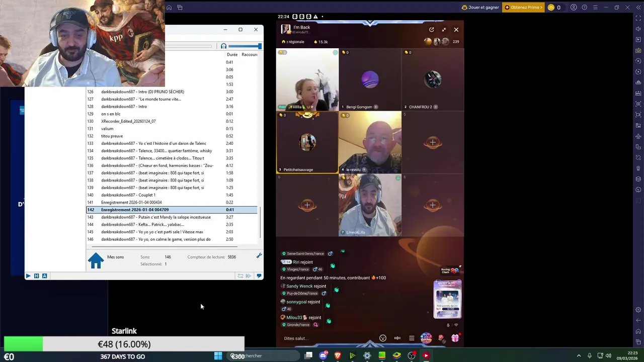The height and width of the screenshot is (362, 644).
Task: Toggle the auto-advance double arrow icon
Action: point(249,276)
